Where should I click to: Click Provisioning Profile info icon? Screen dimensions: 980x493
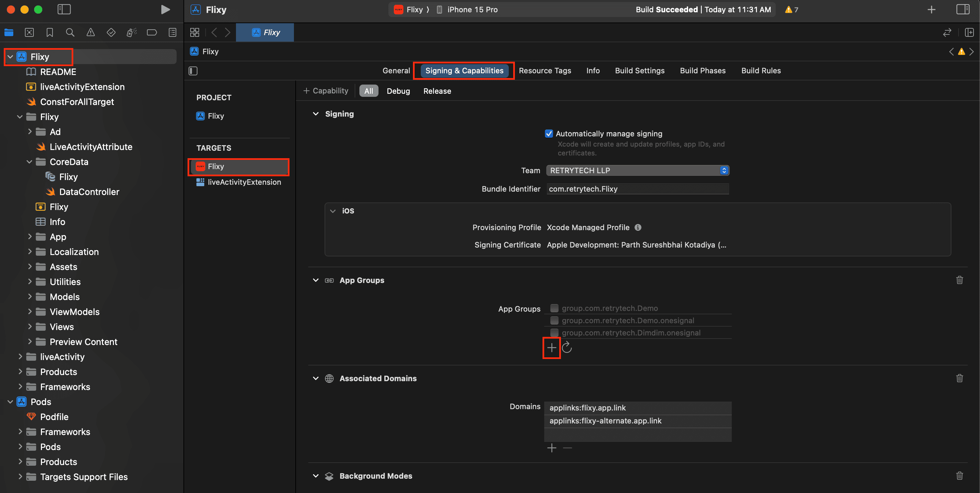tap(638, 227)
